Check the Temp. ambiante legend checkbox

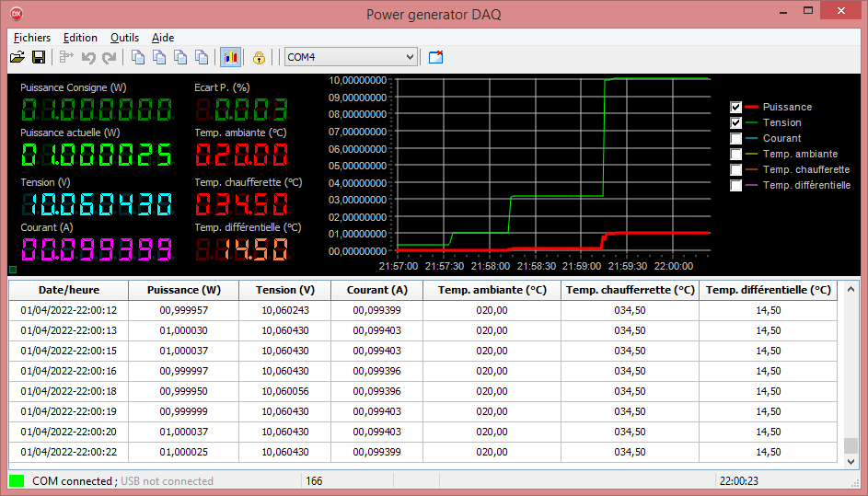(x=735, y=154)
